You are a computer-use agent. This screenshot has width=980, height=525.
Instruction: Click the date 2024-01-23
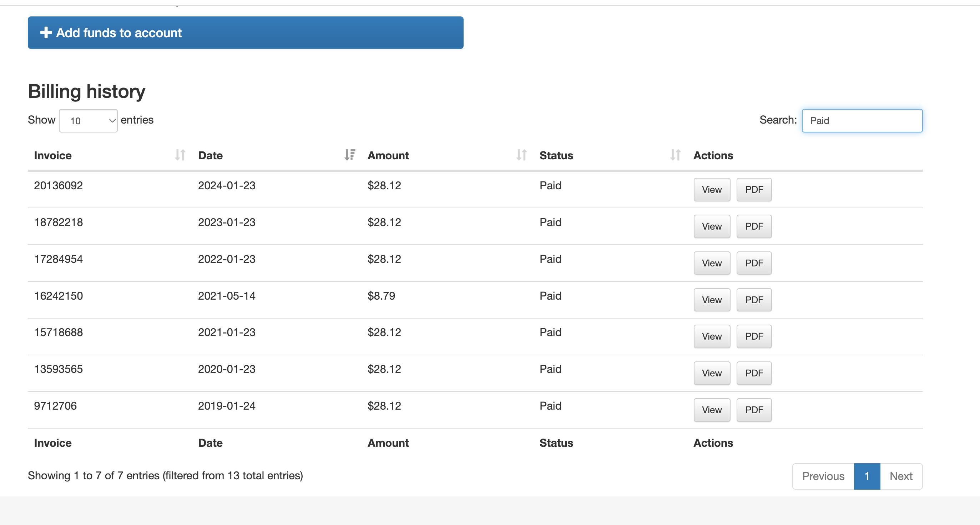click(x=227, y=186)
